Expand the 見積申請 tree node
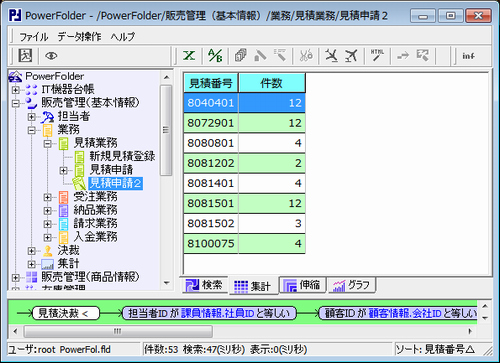The image size is (500, 363). point(63,171)
